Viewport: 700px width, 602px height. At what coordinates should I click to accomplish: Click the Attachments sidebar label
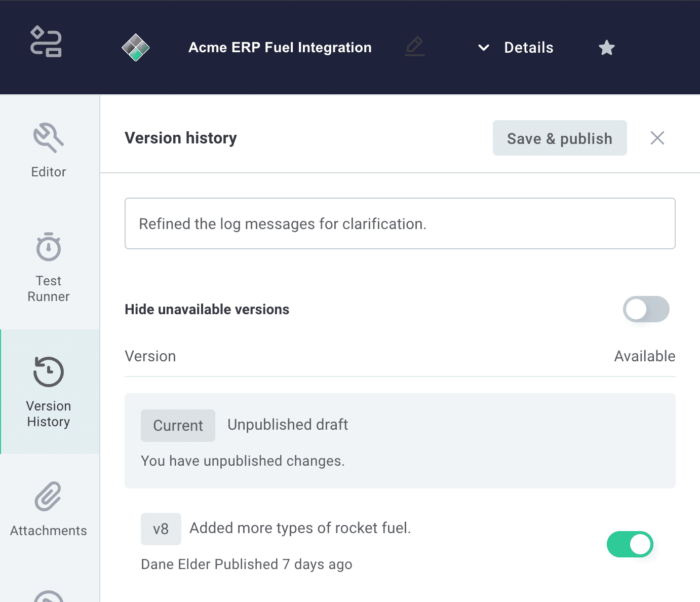[x=49, y=531]
